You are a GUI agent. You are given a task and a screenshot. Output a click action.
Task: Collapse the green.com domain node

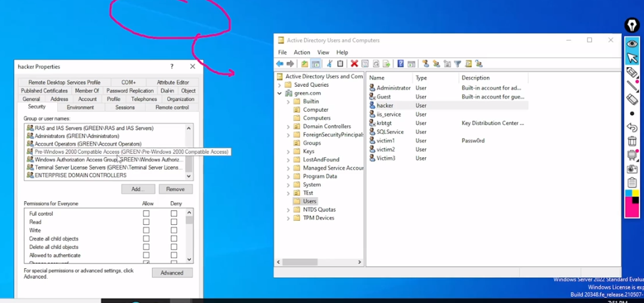pos(280,93)
